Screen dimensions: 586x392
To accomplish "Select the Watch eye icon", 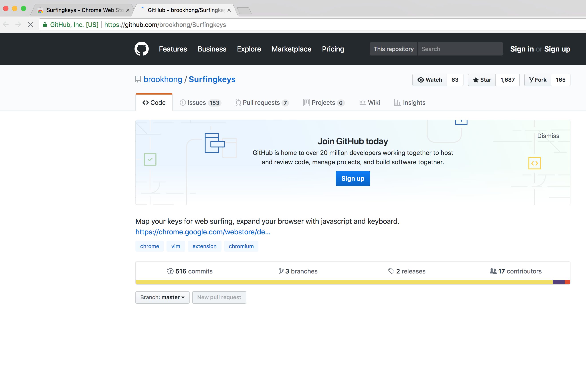I will click(421, 80).
